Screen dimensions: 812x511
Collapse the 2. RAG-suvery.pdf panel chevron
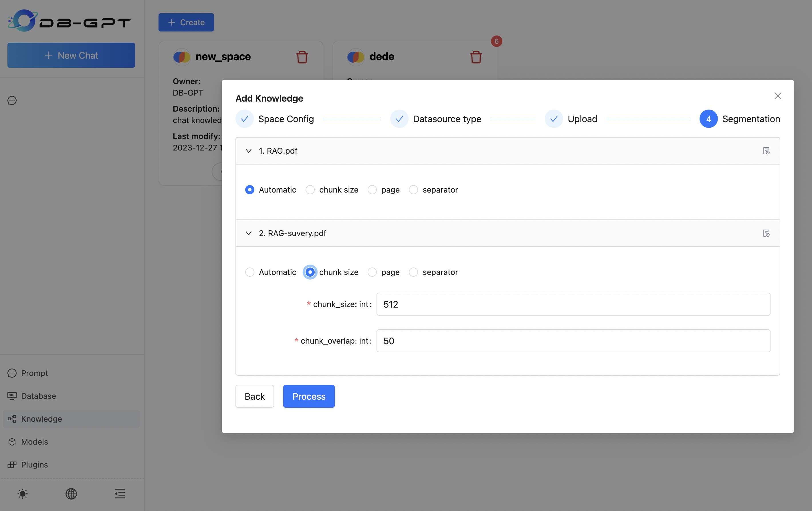[249, 233]
